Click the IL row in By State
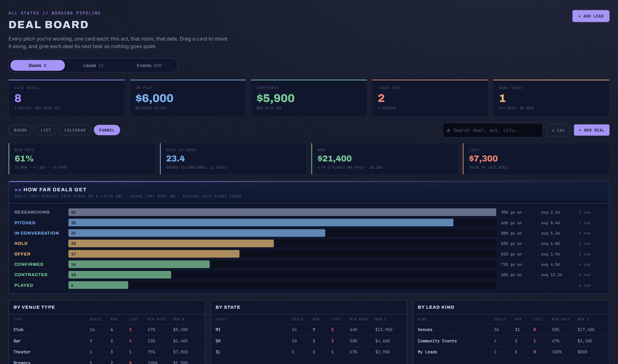This screenshot has height=364, width=618. pos(309,352)
